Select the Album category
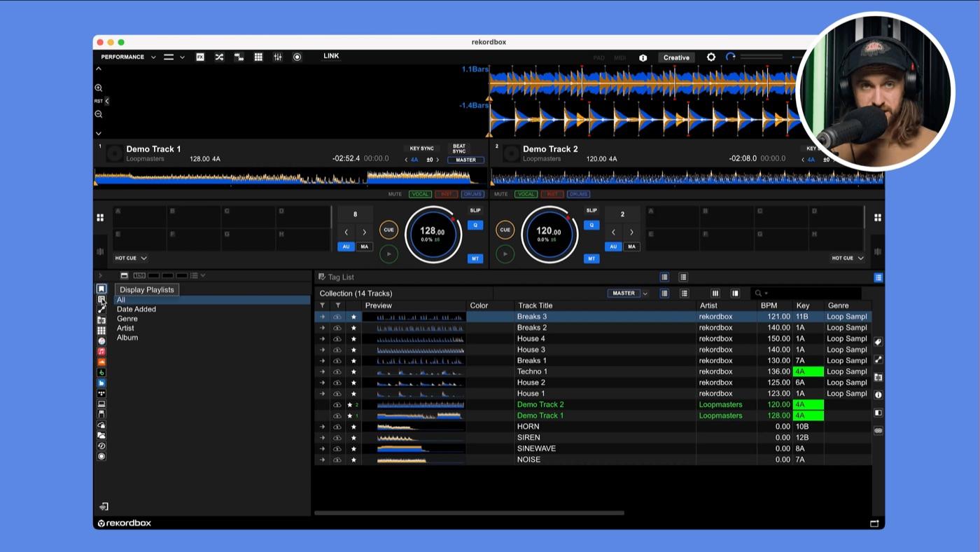 click(x=127, y=338)
